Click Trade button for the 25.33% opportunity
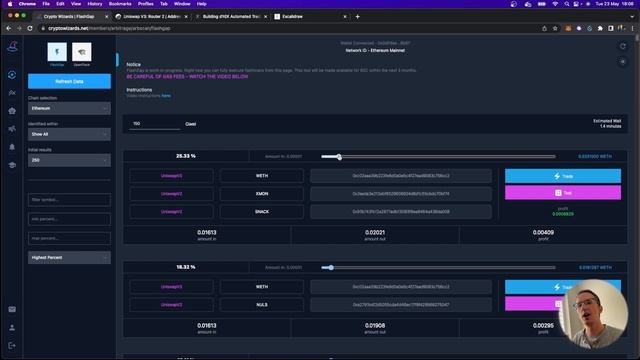The image size is (640, 360). 563,176
